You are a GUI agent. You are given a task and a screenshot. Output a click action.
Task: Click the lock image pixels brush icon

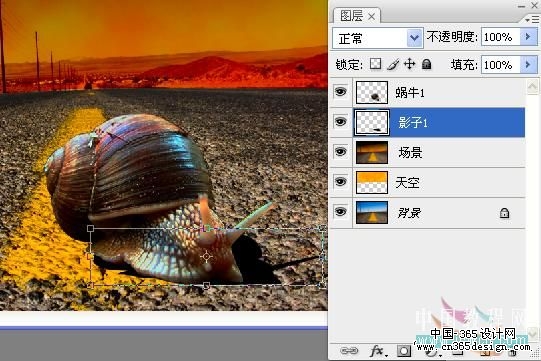393,64
